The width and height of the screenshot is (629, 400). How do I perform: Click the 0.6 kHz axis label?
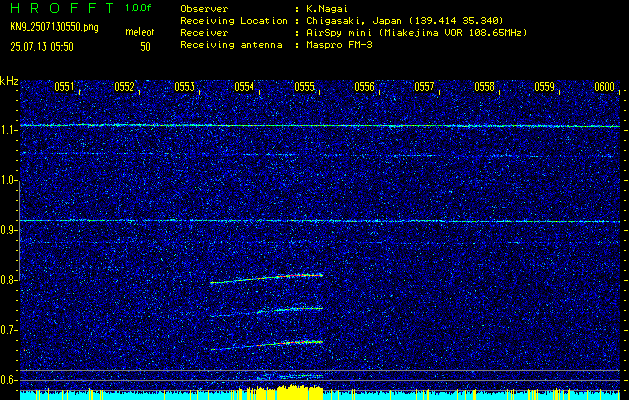pos(7,380)
